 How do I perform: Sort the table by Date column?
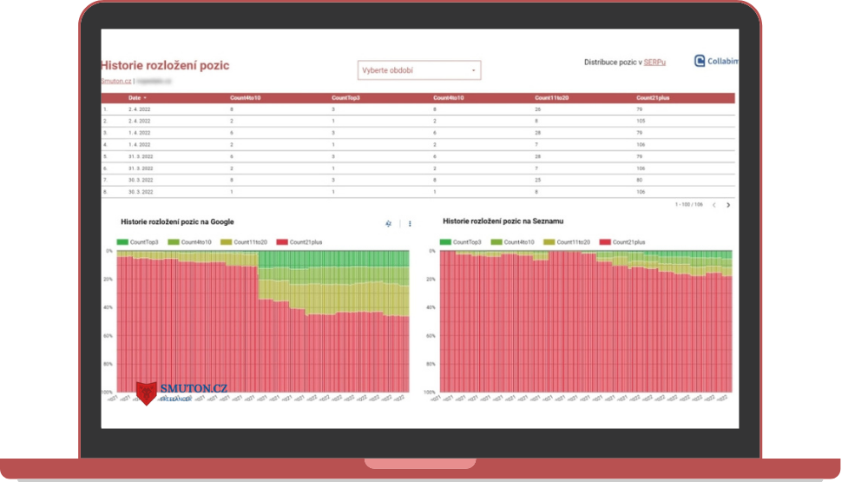pyautogui.click(x=137, y=98)
